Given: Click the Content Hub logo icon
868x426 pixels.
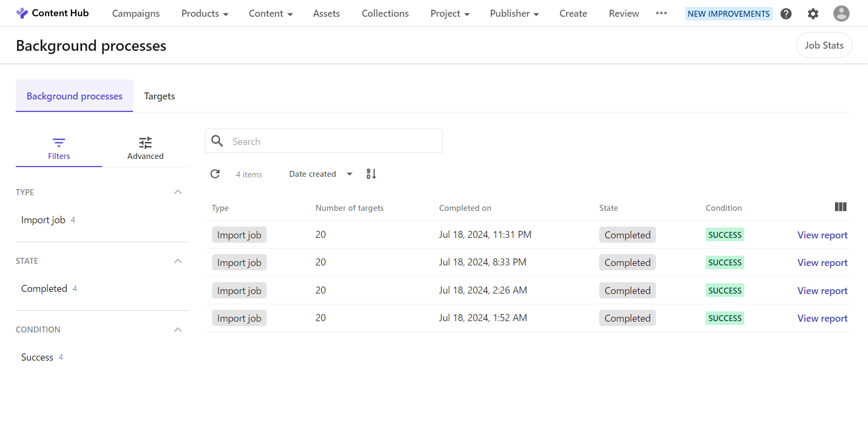Looking at the screenshot, I should click(22, 13).
